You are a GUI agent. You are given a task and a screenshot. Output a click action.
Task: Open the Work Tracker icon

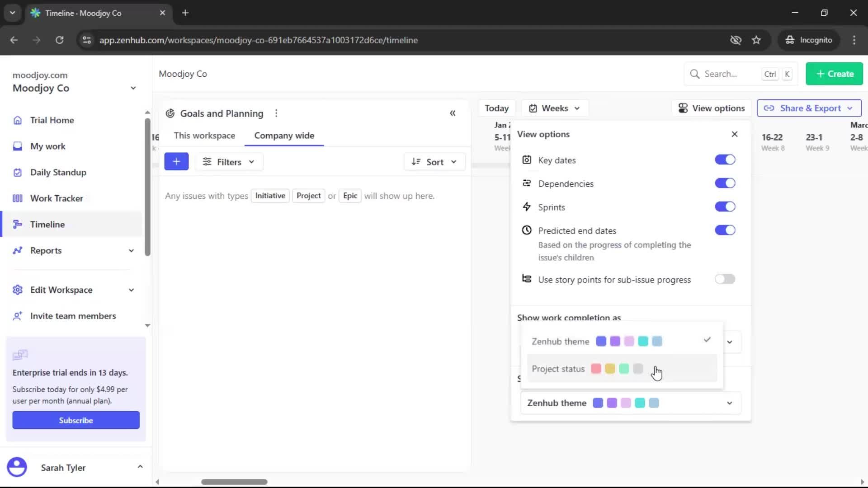17,198
